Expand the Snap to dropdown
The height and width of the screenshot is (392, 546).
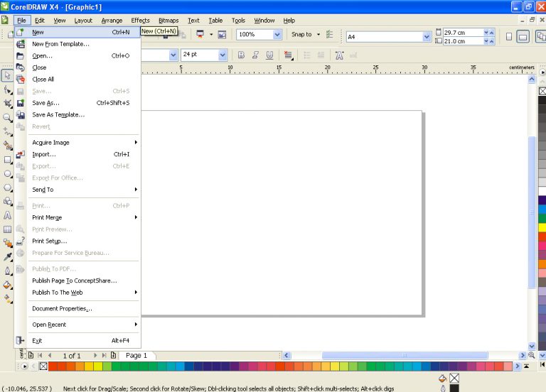click(x=318, y=34)
